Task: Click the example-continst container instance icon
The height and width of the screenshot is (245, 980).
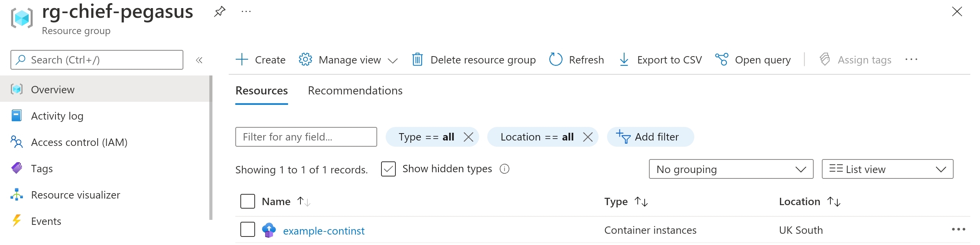Action: coord(269,230)
